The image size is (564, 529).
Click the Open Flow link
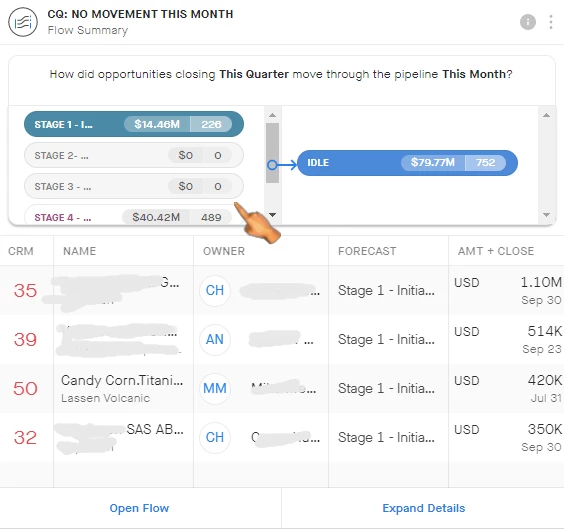click(x=139, y=508)
